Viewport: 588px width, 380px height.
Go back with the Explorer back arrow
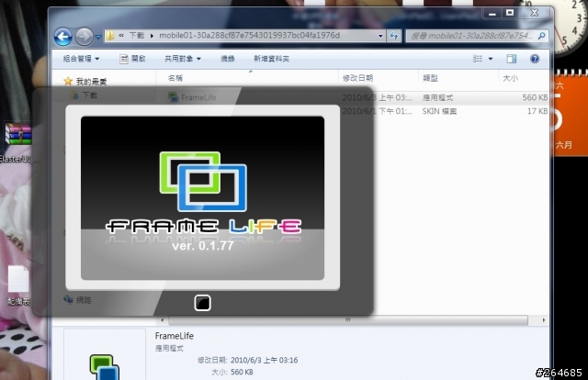(x=63, y=37)
